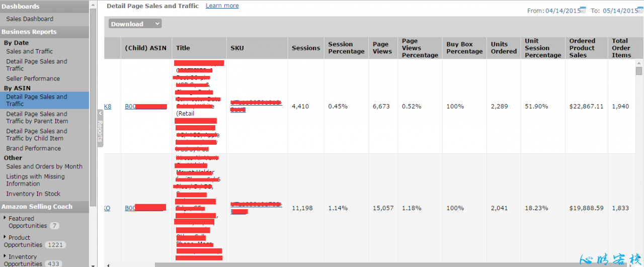Screen dimensions: 644x267
Task: Open the K8 link in first row
Action: tap(108, 107)
